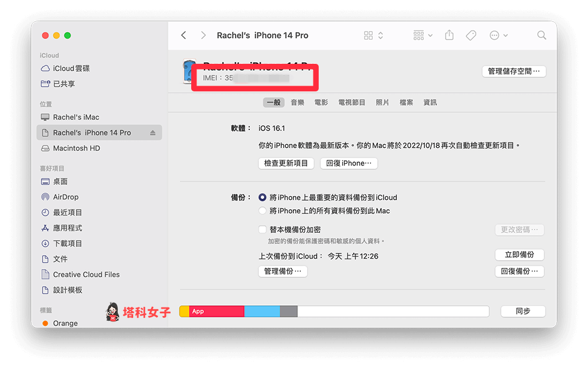588x369 pixels.
Task: Switch to the 一般 tab
Action: pyautogui.click(x=274, y=102)
